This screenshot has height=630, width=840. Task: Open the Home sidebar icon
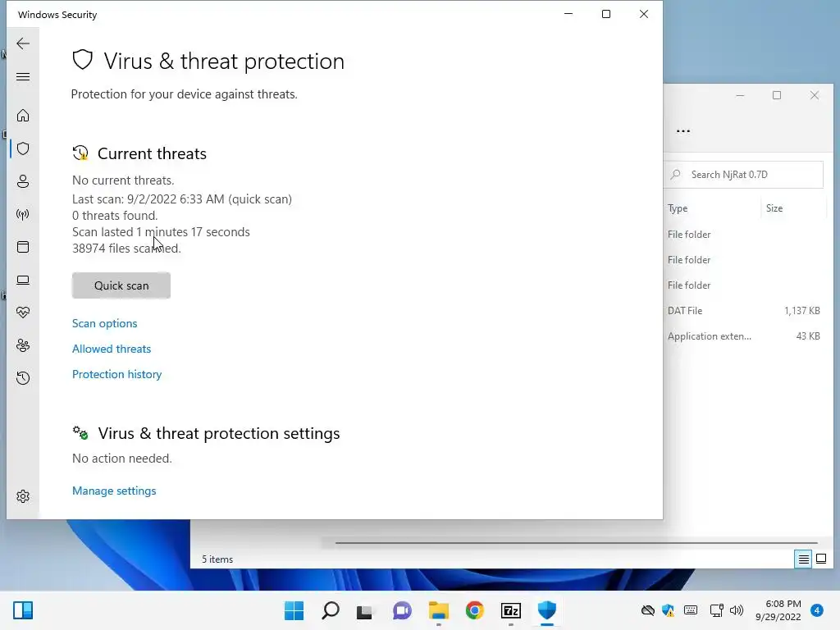pos(22,115)
